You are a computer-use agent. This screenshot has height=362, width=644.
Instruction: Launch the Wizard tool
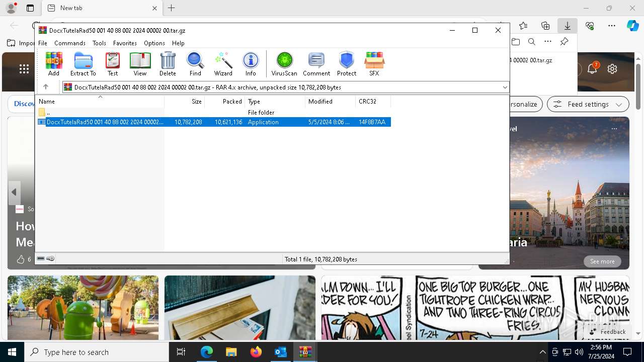pos(223,64)
